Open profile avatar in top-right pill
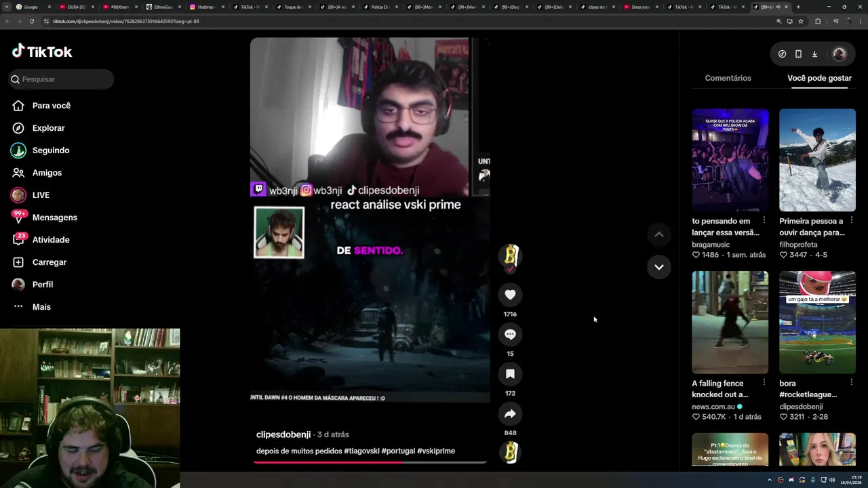This screenshot has width=868, height=488. tap(839, 54)
